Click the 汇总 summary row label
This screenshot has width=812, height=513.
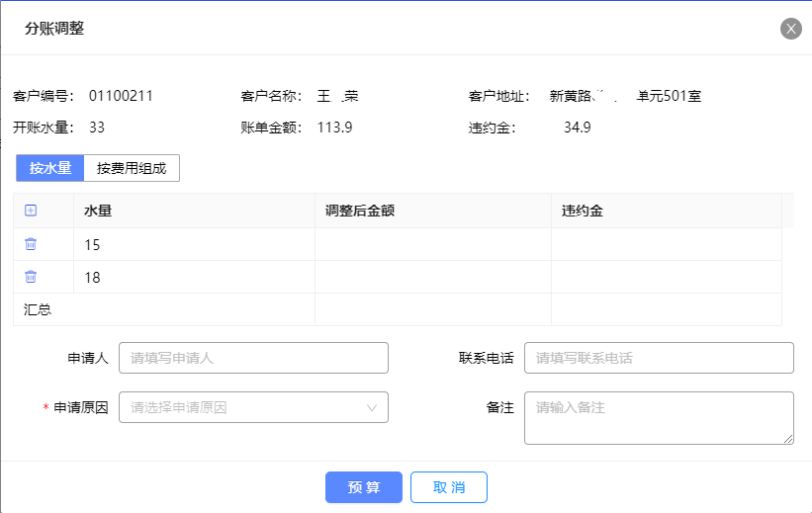[38, 309]
